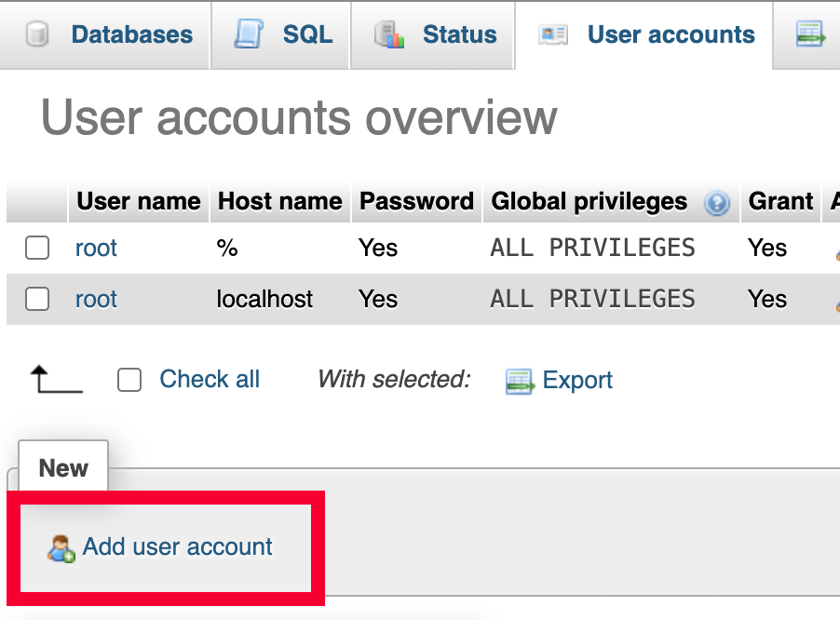
Task: Open root user on localhost
Action: tap(96, 299)
